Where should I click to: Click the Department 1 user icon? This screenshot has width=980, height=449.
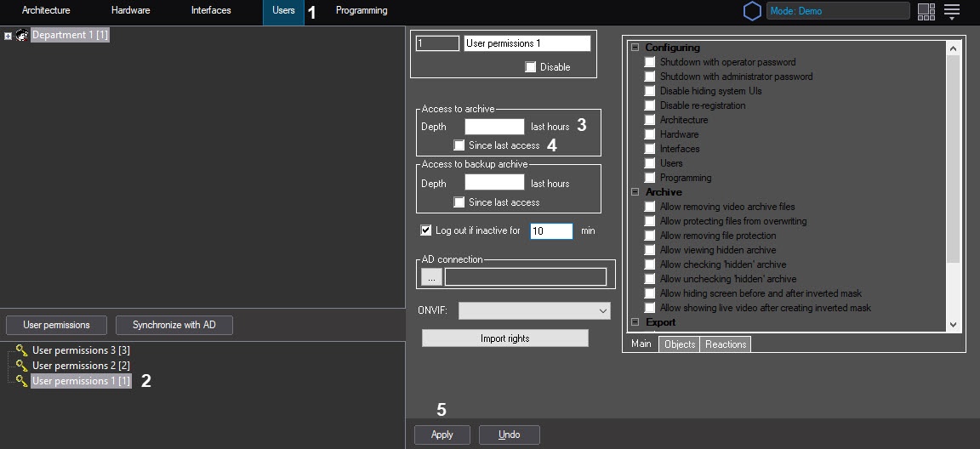[22, 36]
